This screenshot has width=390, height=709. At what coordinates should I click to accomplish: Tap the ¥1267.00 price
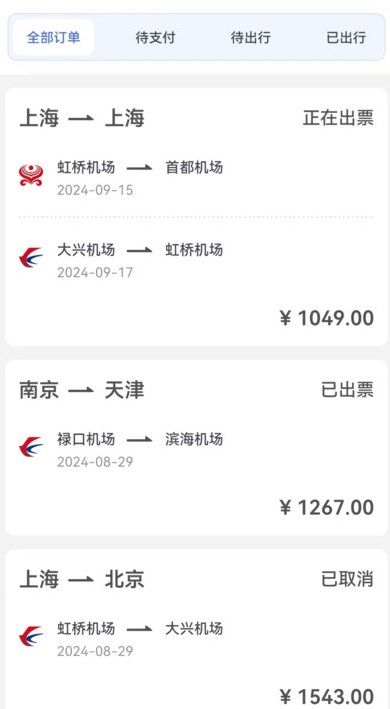click(327, 508)
